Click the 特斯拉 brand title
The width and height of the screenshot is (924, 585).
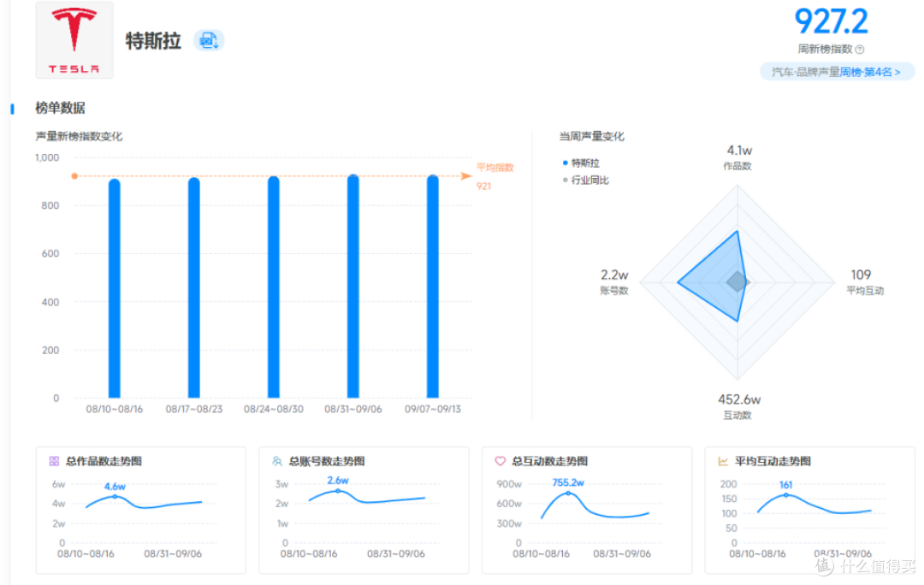[x=153, y=41]
